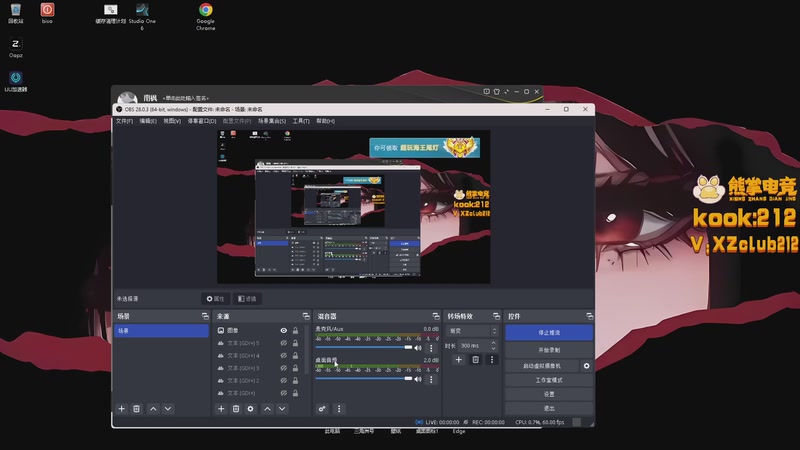Move source down in the Sources panel
This screenshot has width=800, height=450.
282,409
